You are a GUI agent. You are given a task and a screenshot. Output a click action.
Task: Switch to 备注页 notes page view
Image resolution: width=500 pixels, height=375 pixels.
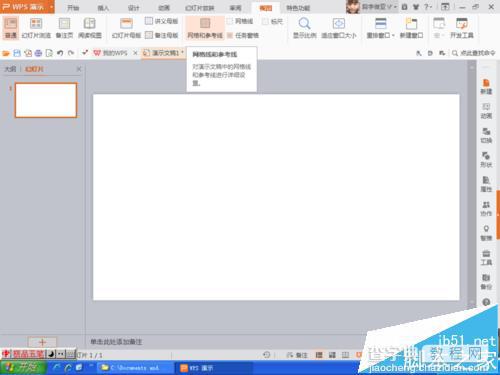click(x=64, y=28)
